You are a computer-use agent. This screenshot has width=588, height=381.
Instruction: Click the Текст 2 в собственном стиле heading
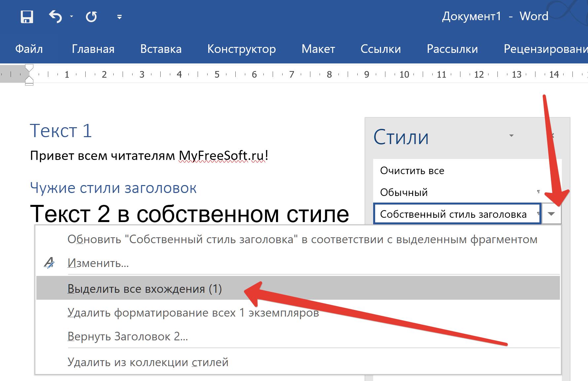point(189,213)
